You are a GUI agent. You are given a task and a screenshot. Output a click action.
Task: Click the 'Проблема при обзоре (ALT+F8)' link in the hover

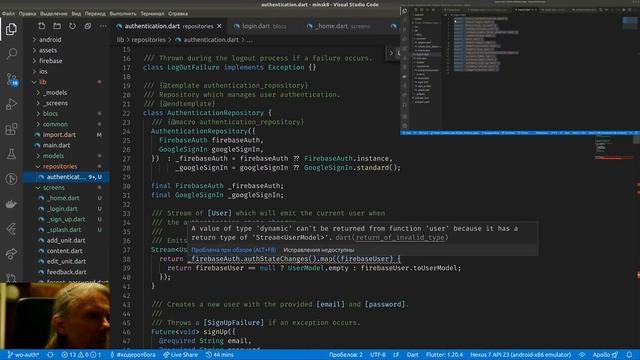click(233, 250)
